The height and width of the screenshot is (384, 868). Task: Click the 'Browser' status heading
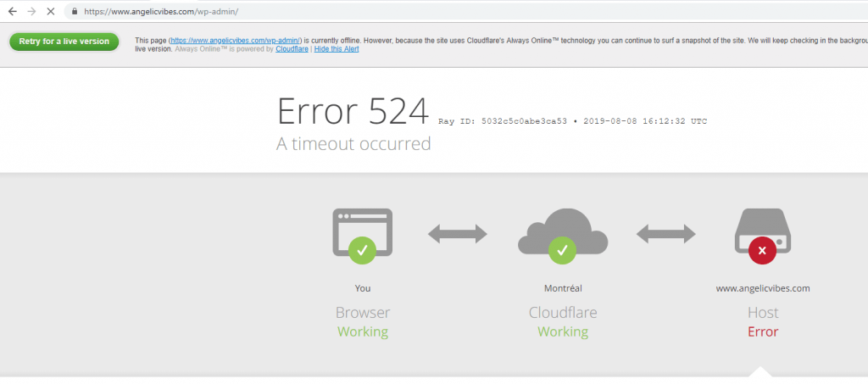(363, 313)
